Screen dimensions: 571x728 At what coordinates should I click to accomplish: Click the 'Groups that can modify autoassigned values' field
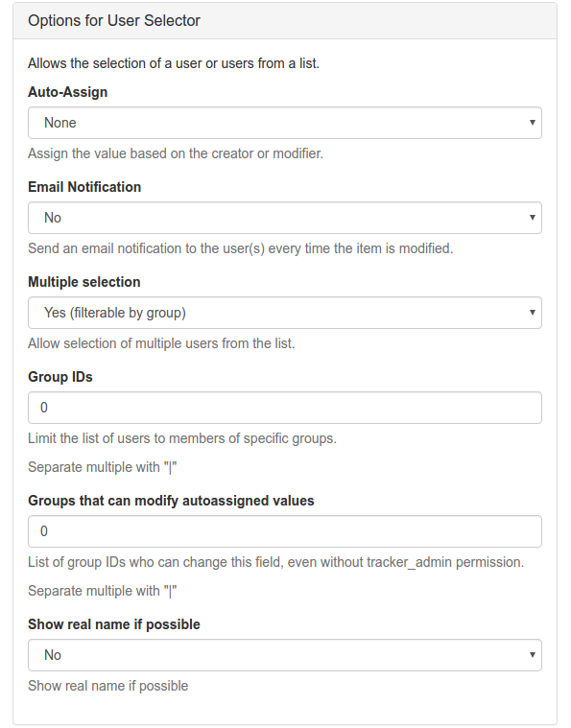[285, 531]
